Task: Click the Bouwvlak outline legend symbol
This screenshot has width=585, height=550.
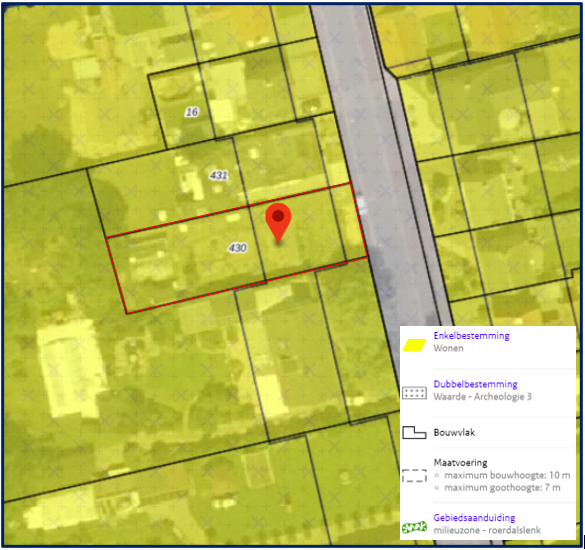Action: [x=414, y=433]
